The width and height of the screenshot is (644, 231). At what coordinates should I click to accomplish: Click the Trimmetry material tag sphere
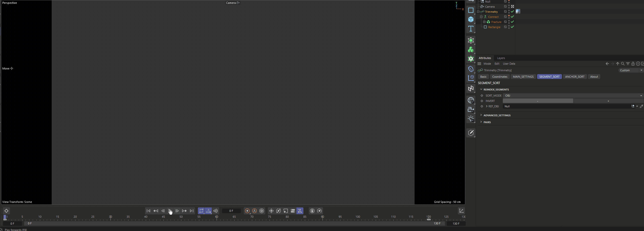click(518, 11)
